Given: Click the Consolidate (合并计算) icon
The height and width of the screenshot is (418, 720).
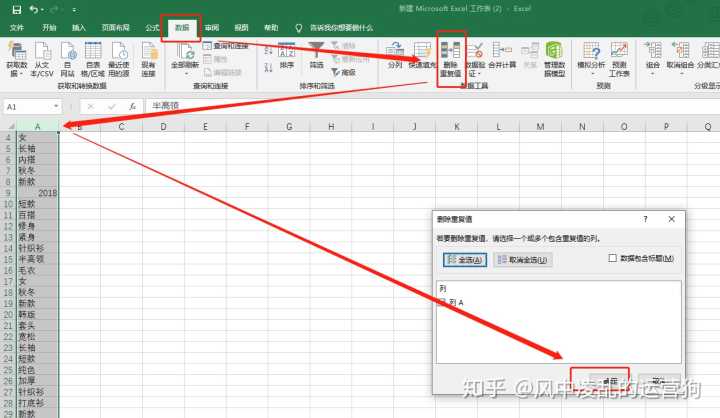Looking at the screenshot, I should (503, 55).
